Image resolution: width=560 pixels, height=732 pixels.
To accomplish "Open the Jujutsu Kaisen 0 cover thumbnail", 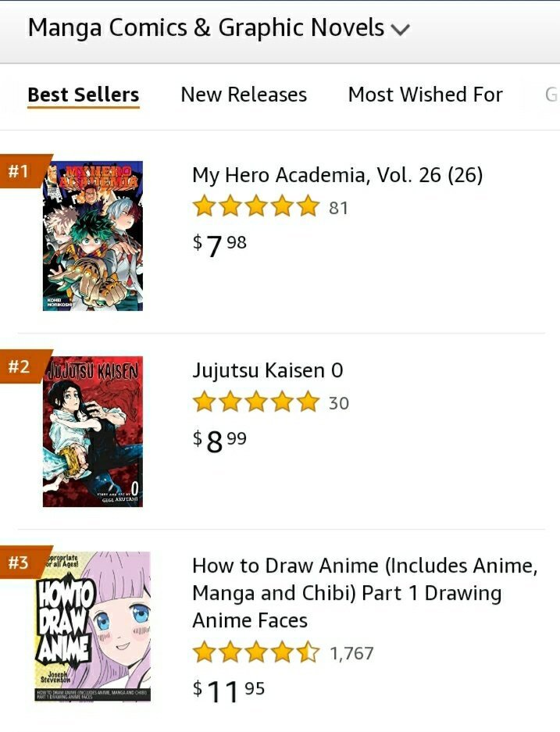I will pos(93,431).
